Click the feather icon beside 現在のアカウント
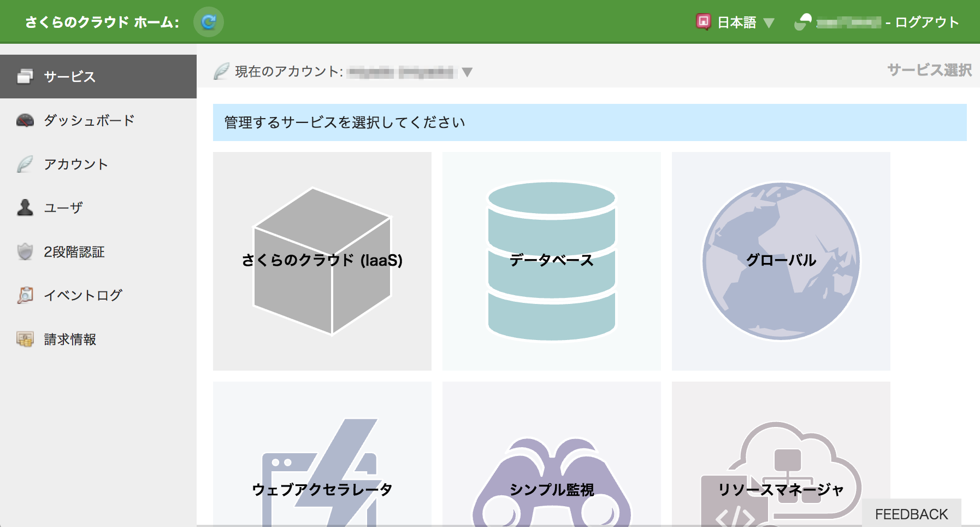The width and height of the screenshot is (980, 527). click(221, 71)
